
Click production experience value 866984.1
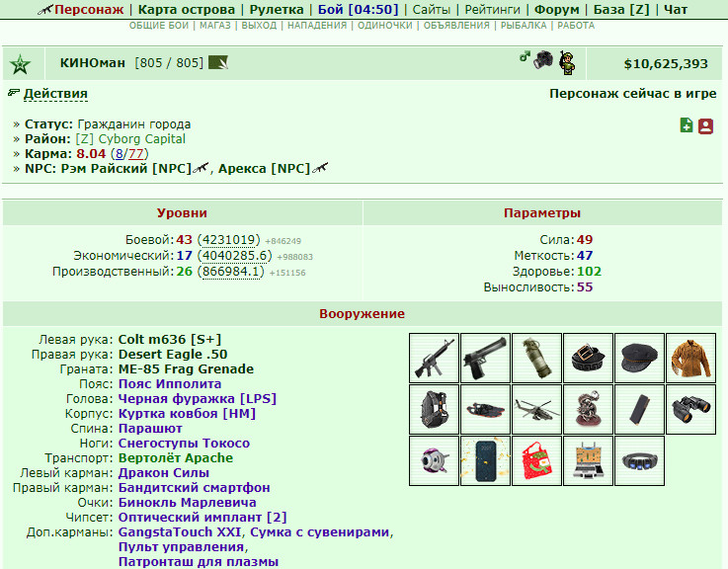(231, 272)
